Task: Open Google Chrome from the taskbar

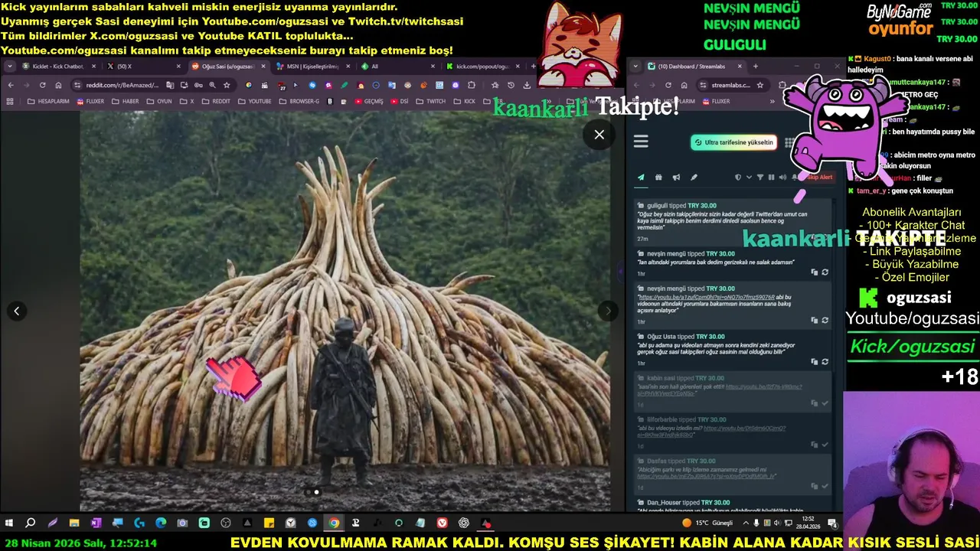Action: click(x=334, y=523)
